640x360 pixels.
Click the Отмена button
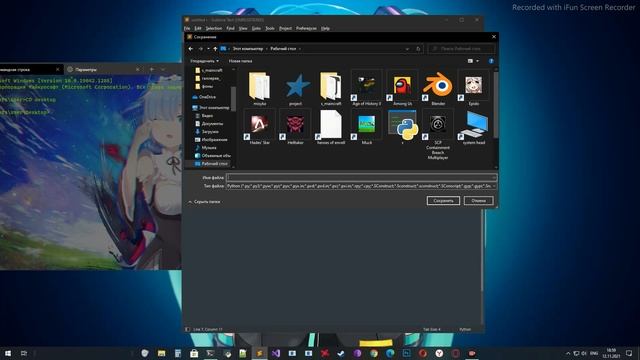click(478, 201)
